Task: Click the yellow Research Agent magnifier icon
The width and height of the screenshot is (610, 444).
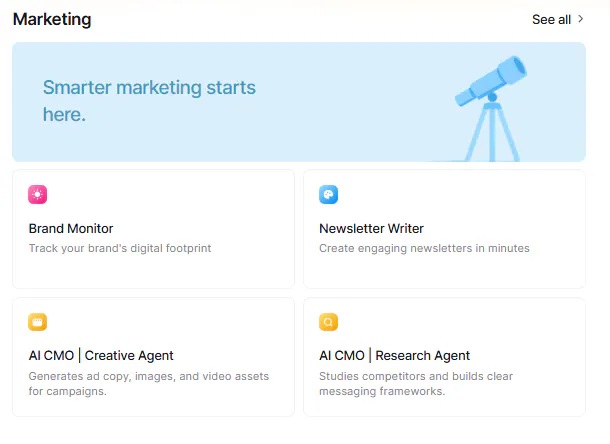Action: point(329,322)
